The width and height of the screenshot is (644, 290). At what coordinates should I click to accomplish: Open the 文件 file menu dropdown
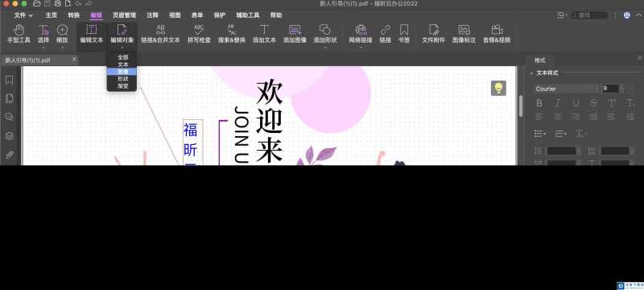pyautogui.click(x=23, y=15)
